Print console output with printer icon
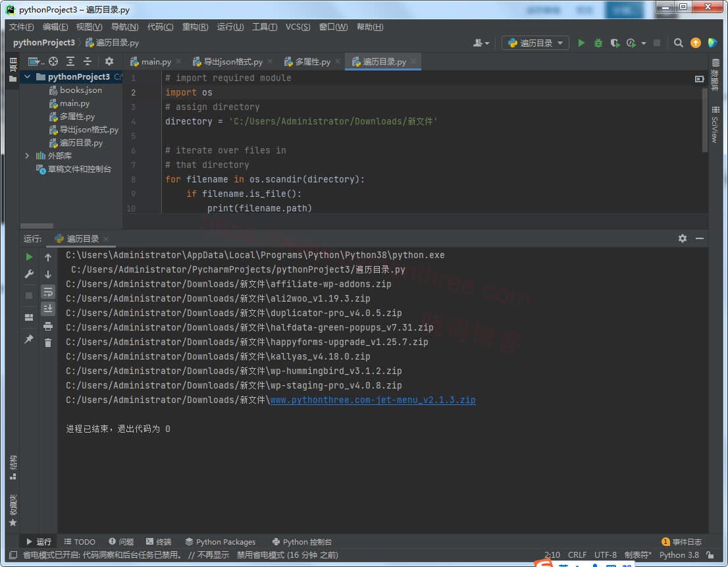Screen dimensions: 728x567 click(48, 326)
